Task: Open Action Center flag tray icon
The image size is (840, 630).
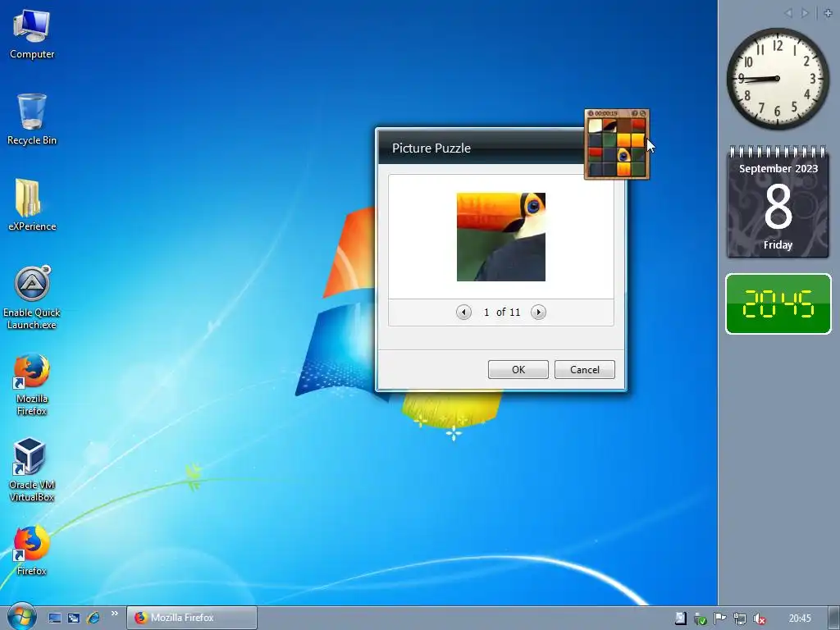Action: tap(719, 619)
